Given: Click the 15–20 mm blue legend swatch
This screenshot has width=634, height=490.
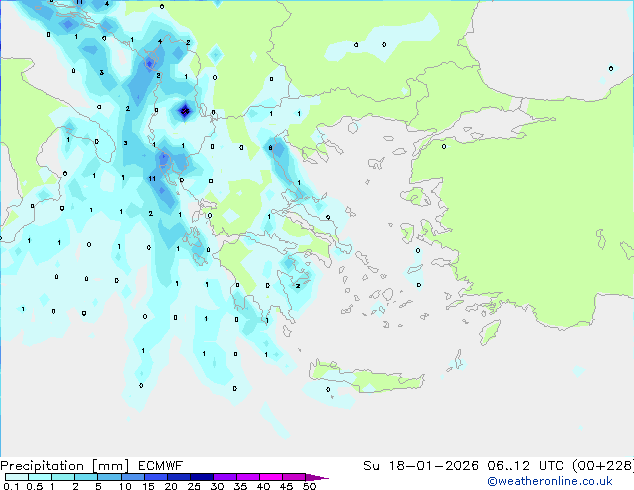Looking at the screenshot, I should click(x=156, y=477).
